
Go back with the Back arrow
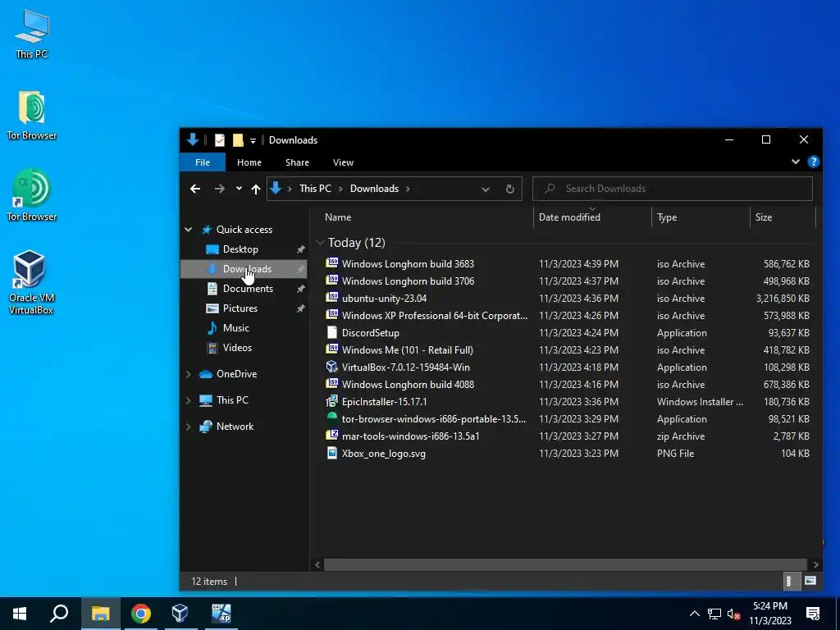tap(195, 189)
